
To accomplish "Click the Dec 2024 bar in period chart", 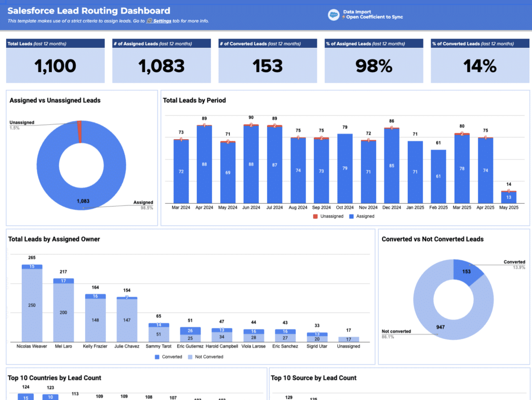I will tap(392, 166).
